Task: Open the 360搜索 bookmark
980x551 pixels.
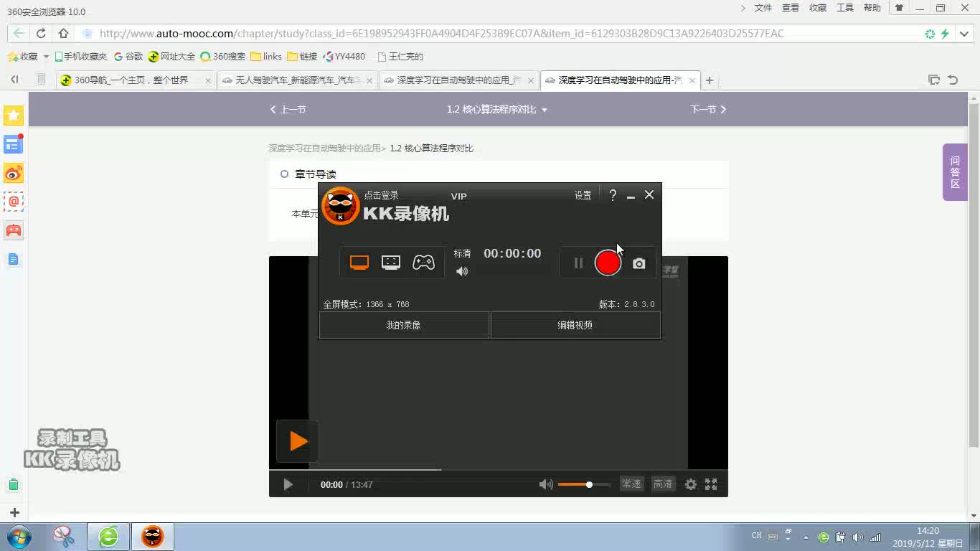Action: pyautogui.click(x=222, y=57)
